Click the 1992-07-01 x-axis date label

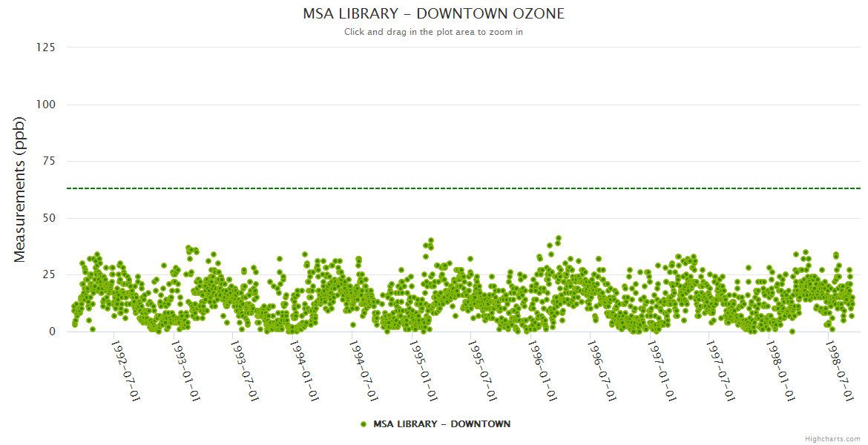tap(126, 371)
